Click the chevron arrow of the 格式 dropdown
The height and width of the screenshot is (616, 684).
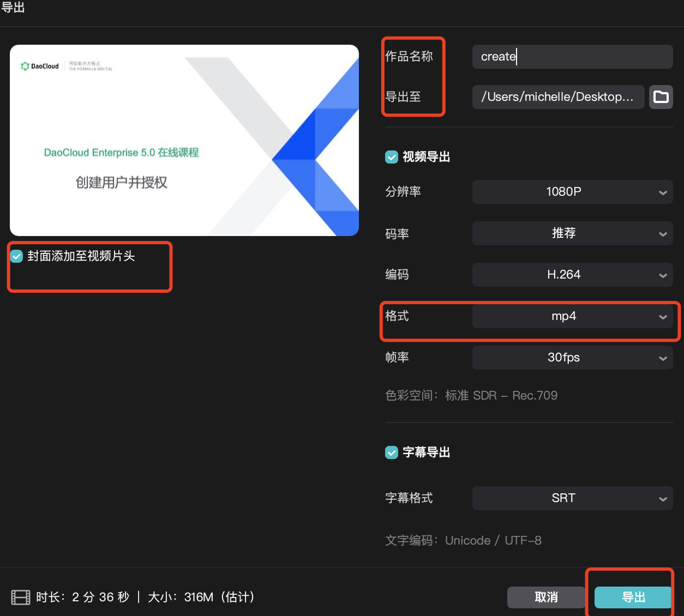pos(663,317)
